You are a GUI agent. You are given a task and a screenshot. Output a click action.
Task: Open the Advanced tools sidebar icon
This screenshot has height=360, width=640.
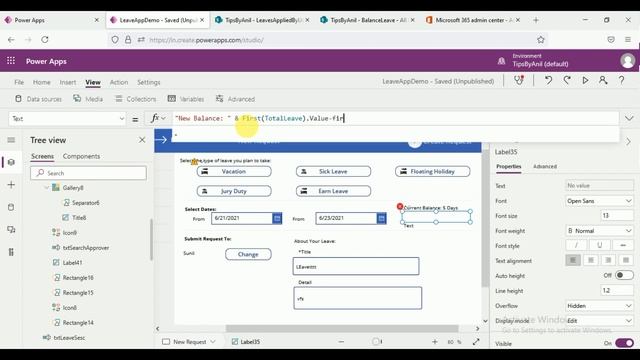[11, 252]
